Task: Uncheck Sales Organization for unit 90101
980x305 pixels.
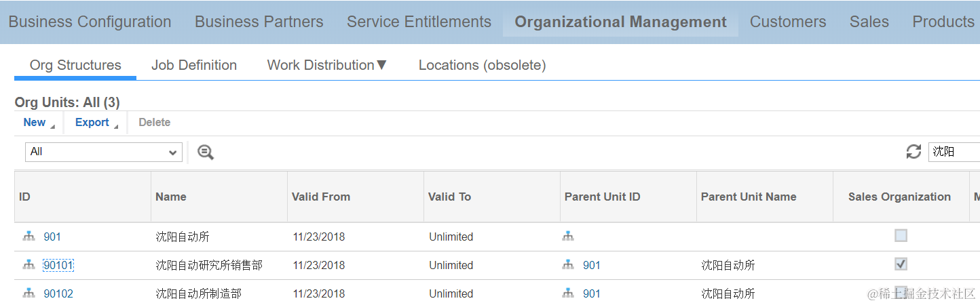Action: (x=901, y=264)
